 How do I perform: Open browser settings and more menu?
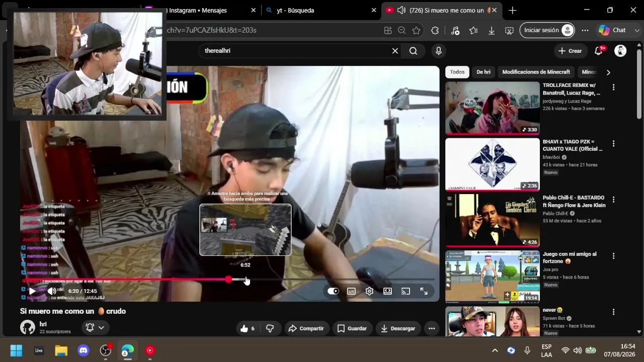585,30
